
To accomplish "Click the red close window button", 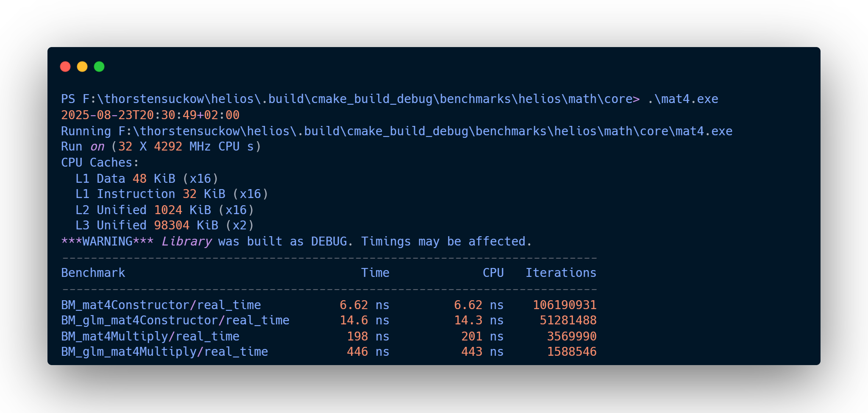I will [x=65, y=67].
